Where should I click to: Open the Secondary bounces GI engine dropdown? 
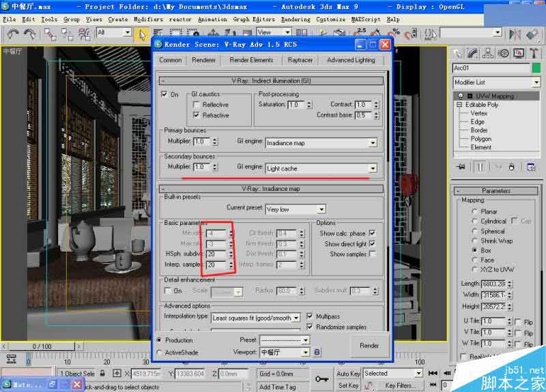coord(372,168)
